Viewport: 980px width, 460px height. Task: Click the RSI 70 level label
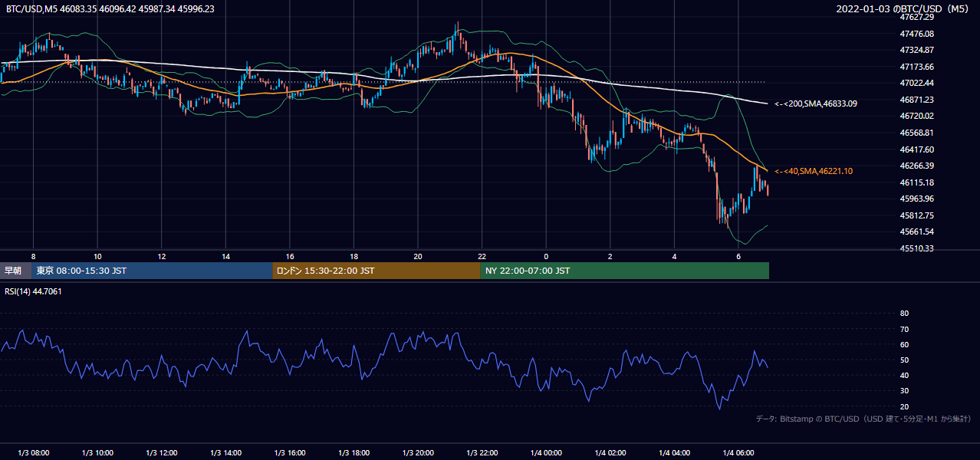pyautogui.click(x=904, y=329)
